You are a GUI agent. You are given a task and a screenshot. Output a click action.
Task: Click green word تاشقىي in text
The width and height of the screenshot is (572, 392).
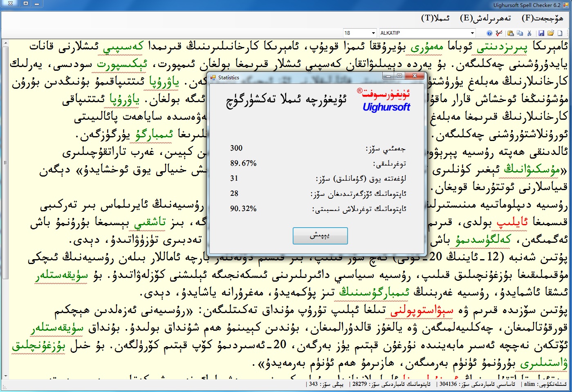150,222
